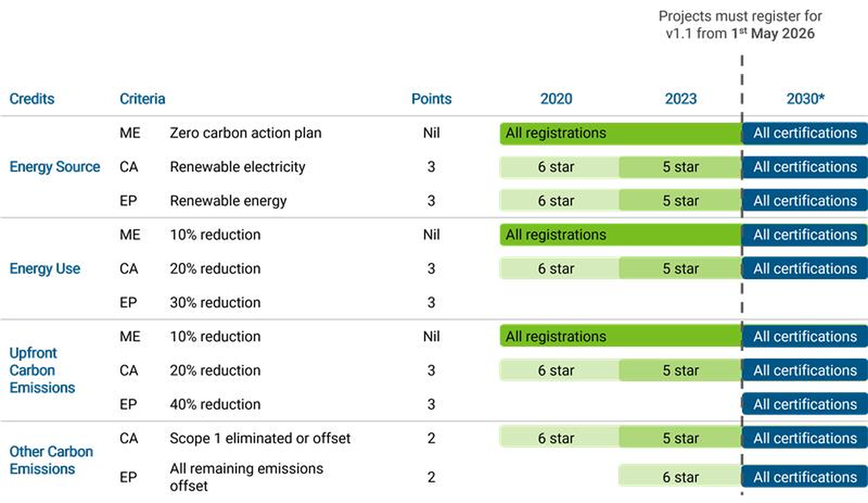Screen dimensions: 868x503
Task: Click the Renewable energy criterion text
Action: [x=228, y=201]
